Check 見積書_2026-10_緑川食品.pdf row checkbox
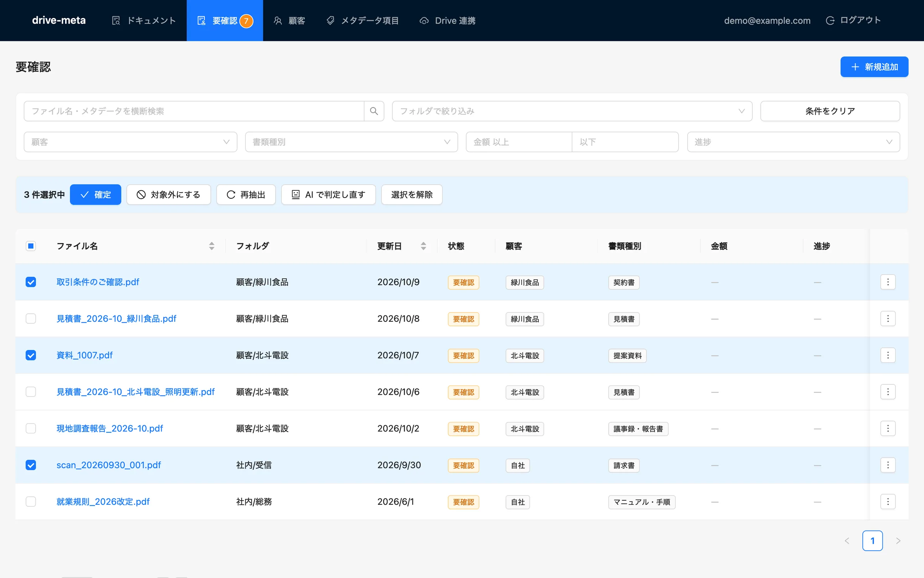The width and height of the screenshot is (924, 578). click(31, 319)
